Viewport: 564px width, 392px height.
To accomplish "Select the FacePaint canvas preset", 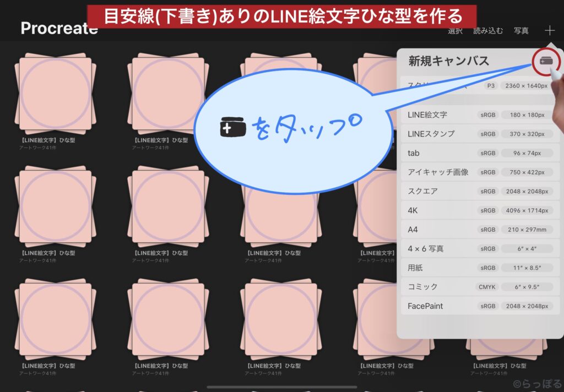I will pos(480,306).
